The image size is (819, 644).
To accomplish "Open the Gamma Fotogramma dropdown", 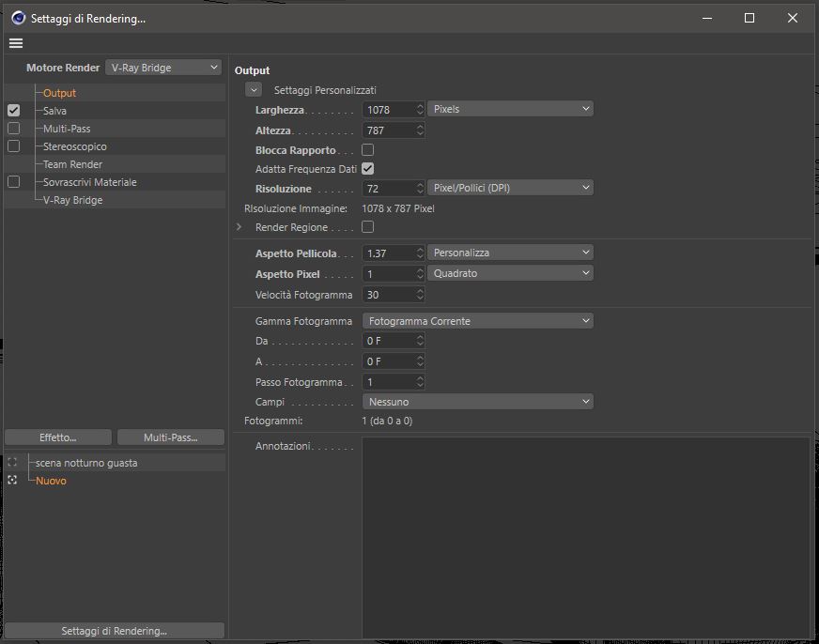I will click(478, 321).
